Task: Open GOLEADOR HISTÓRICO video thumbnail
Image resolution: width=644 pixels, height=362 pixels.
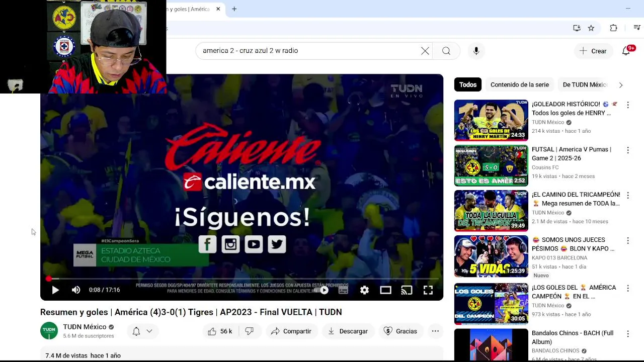Action: [491, 120]
